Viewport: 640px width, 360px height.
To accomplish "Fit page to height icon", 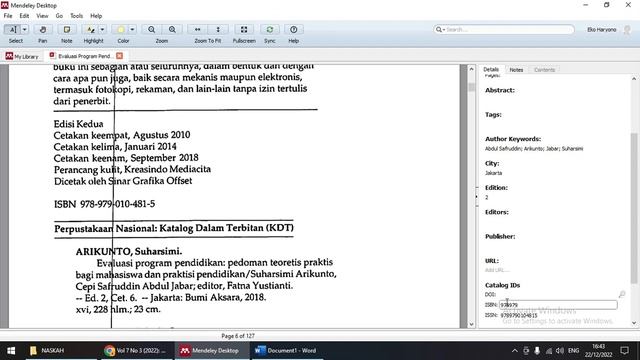I will click(218, 29).
